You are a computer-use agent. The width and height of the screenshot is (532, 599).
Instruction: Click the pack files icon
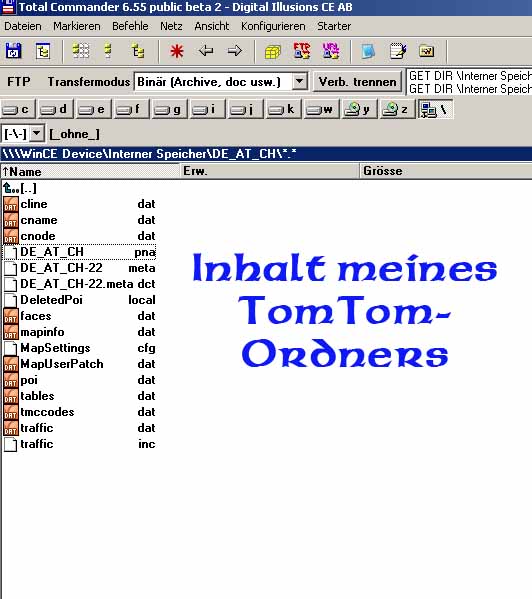(273, 51)
